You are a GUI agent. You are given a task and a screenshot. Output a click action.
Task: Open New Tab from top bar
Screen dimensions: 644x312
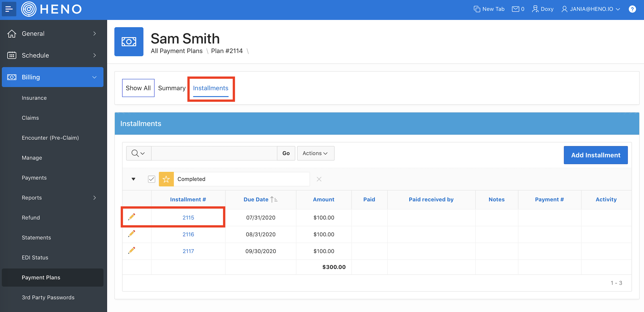point(489,9)
